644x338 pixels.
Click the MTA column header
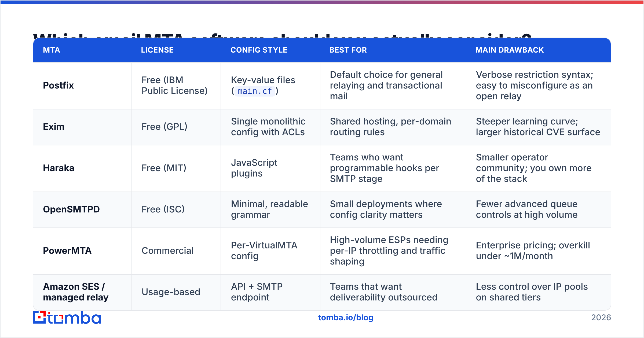[52, 50]
